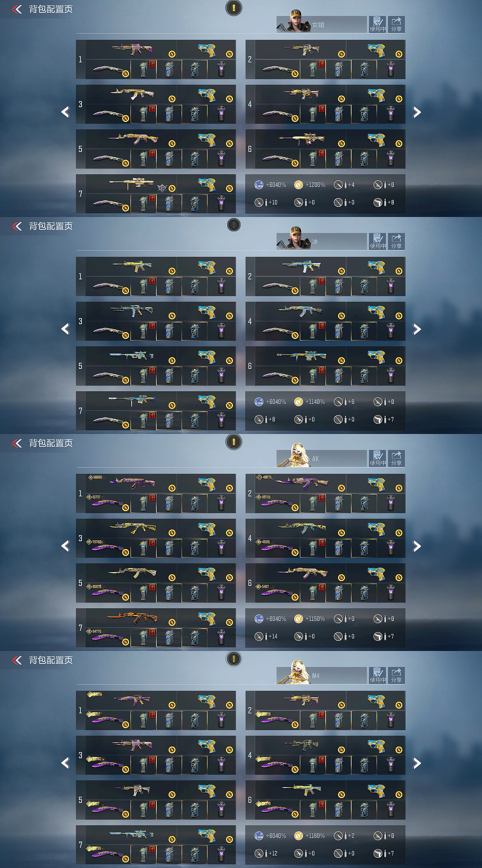Toggle the dark unlit indicator above 冰
Viewport: 482px width, 868px height.
pyautogui.click(x=234, y=224)
